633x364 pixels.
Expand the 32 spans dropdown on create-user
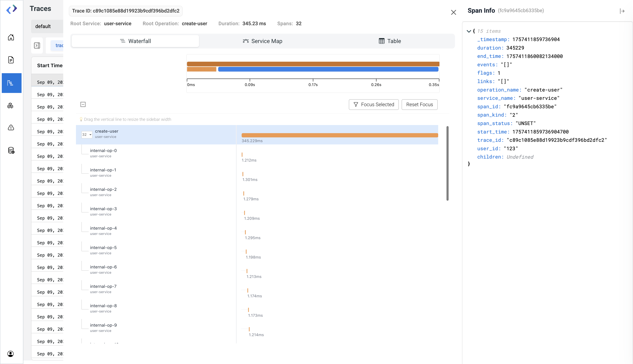87,135
